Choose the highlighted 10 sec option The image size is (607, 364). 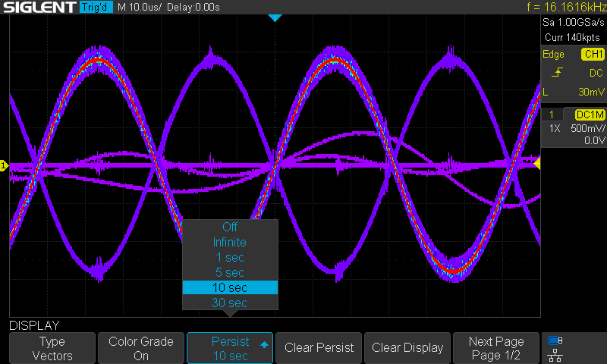click(x=230, y=287)
